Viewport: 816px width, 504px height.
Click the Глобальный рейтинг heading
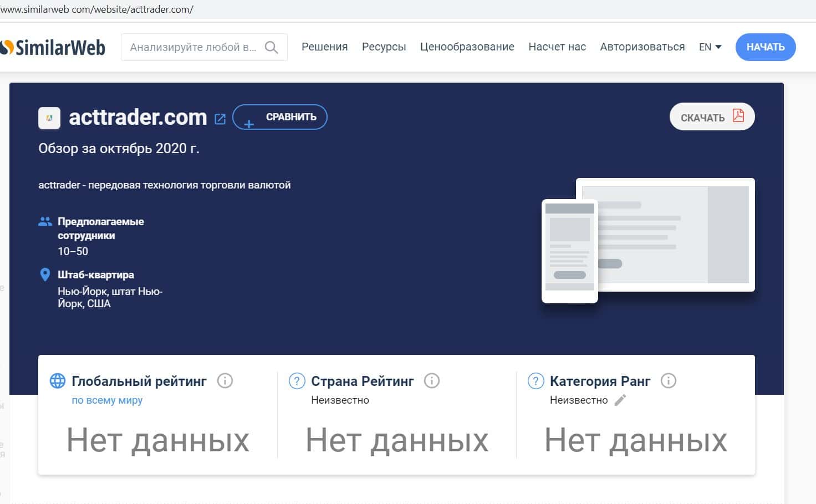pyautogui.click(x=139, y=381)
